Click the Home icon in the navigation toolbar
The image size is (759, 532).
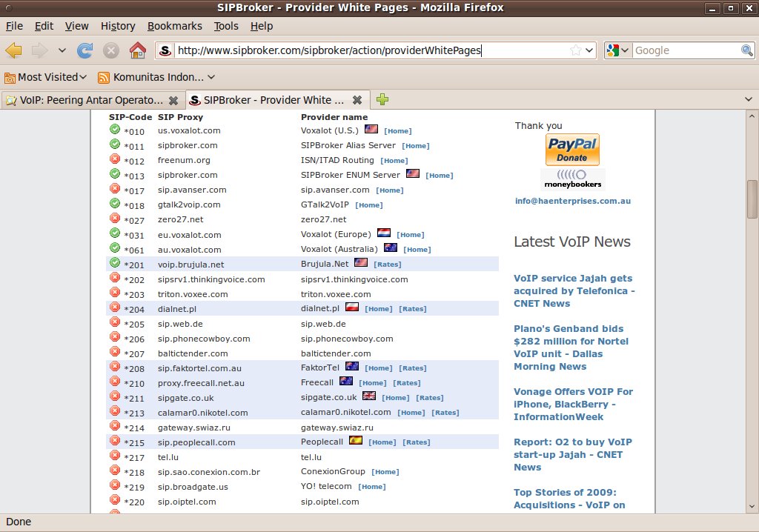(137, 50)
